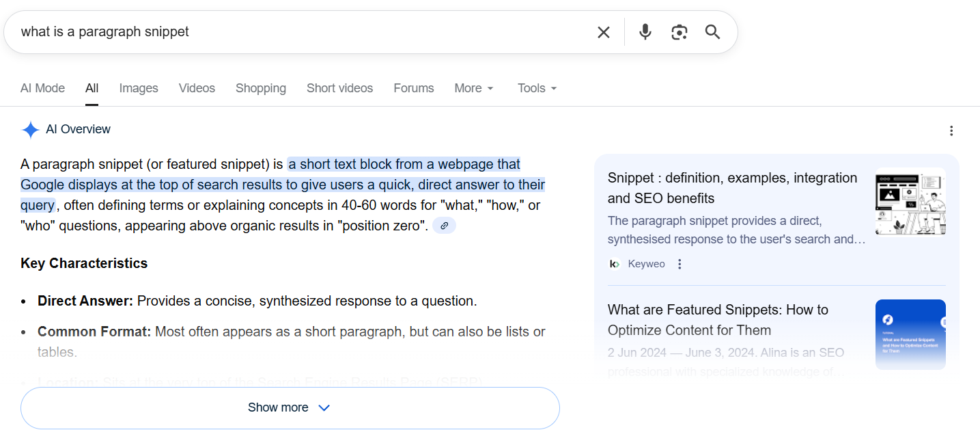Open the Forums results tab
Image resolution: width=980 pixels, height=443 pixels.
413,88
